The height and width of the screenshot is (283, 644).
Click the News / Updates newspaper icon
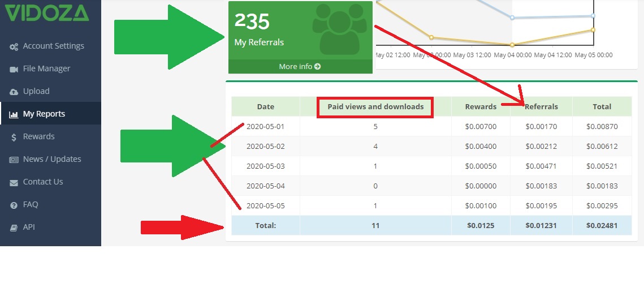pos(14,160)
